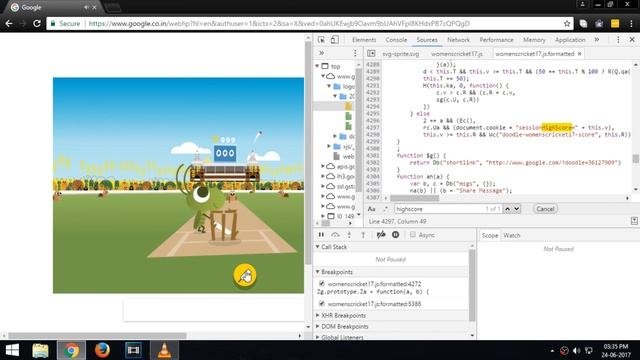Viewport: 640px width, 360px height.
Task: Select the Scope pane tab
Action: [490, 236]
